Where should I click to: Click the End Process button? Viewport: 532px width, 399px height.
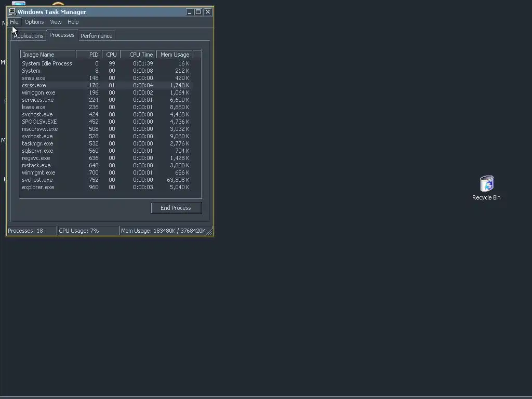(x=176, y=208)
